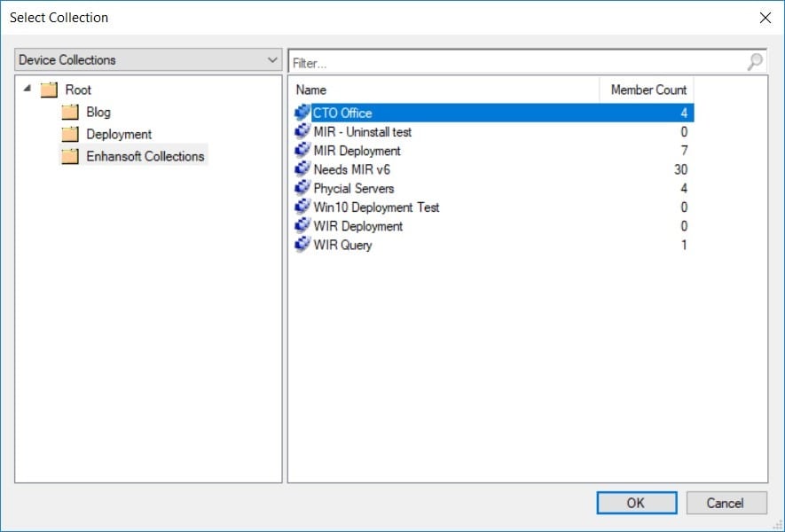The height and width of the screenshot is (532, 785).
Task: Click the Root folder icon
Action: click(x=49, y=90)
